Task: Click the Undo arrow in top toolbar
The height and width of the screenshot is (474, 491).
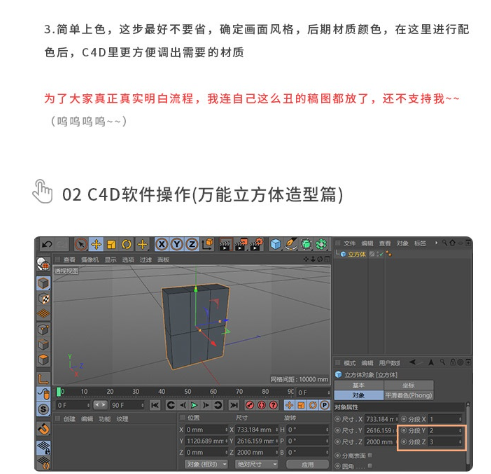Action: click(x=46, y=245)
